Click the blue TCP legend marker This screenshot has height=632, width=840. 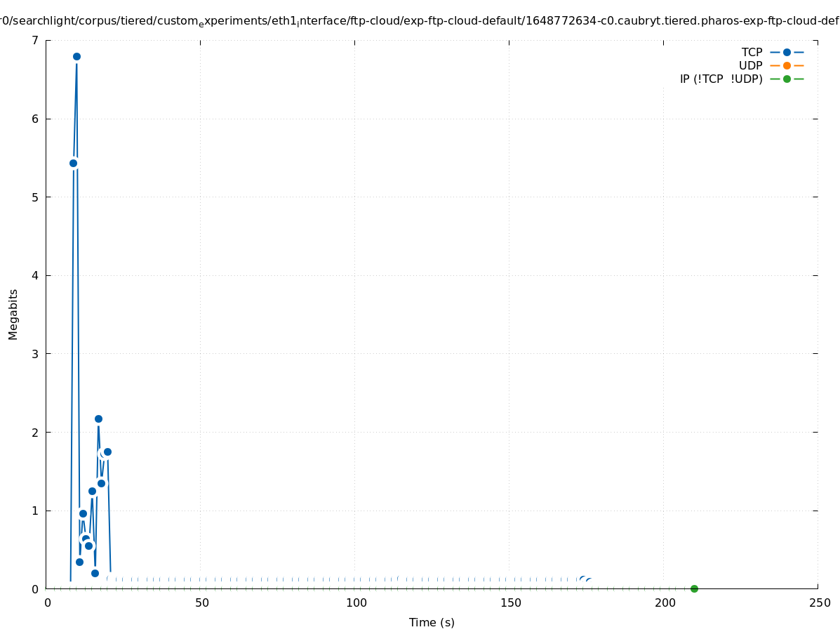tap(787, 52)
